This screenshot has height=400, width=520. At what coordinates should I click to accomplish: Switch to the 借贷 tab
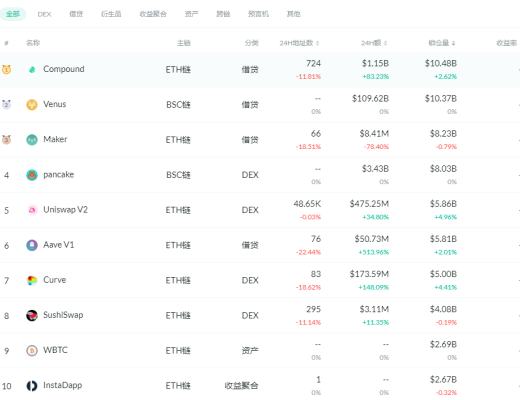(x=76, y=14)
